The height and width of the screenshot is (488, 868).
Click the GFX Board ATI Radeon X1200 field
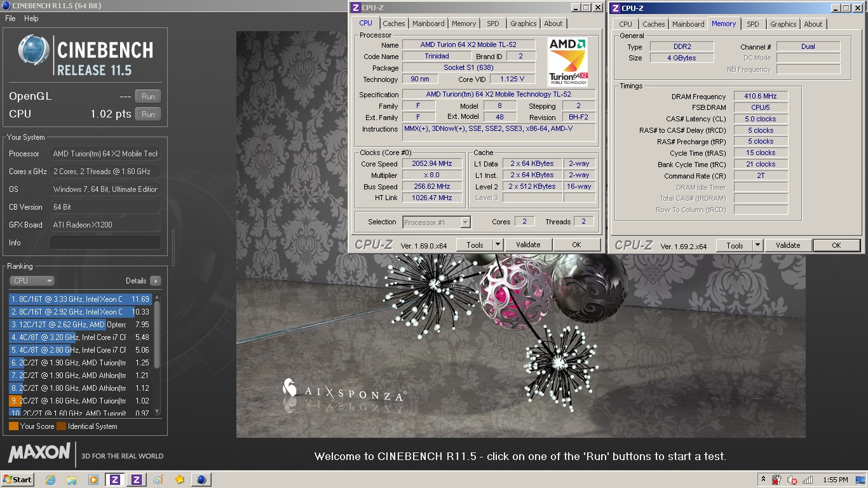(105, 225)
